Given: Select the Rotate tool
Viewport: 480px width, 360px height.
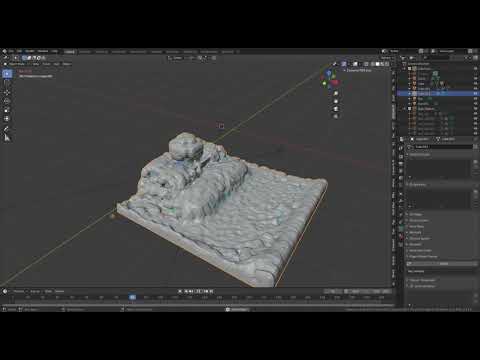Looking at the screenshot, I should (7, 101).
